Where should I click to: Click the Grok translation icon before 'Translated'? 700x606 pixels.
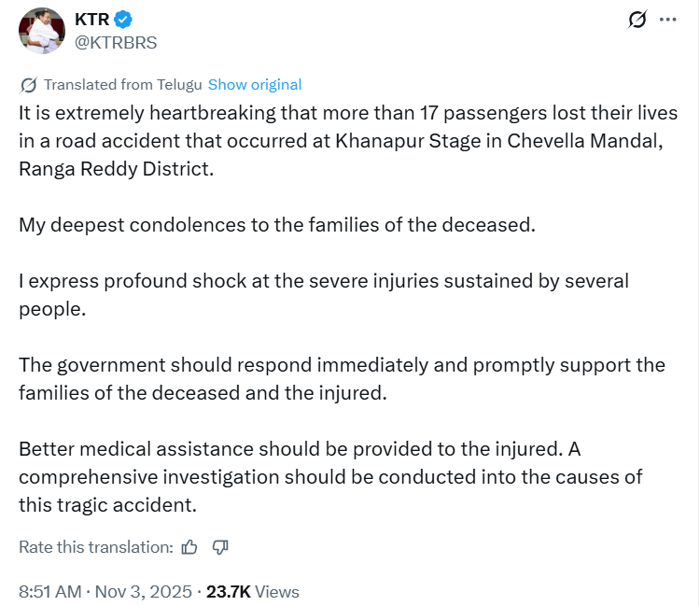click(28, 85)
